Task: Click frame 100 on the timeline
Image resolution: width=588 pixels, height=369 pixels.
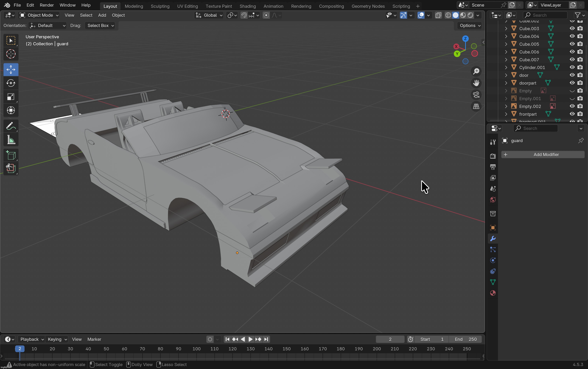Action: (x=197, y=349)
